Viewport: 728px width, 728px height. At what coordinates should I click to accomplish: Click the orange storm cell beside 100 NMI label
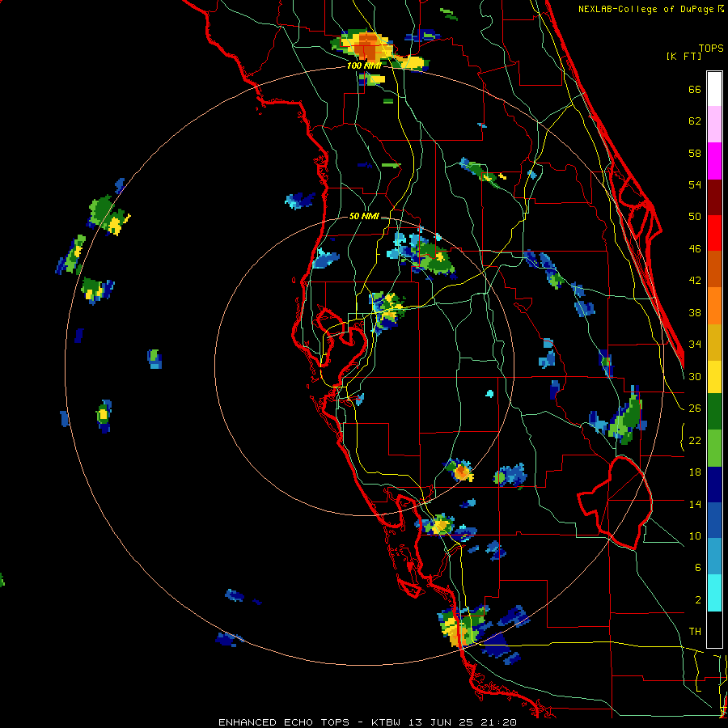tap(368, 45)
